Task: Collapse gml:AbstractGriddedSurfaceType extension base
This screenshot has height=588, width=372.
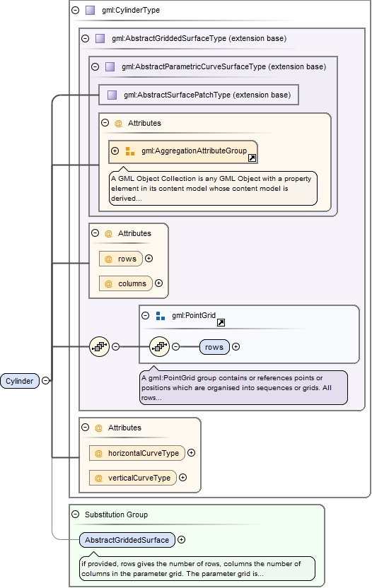Action: (85, 38)
